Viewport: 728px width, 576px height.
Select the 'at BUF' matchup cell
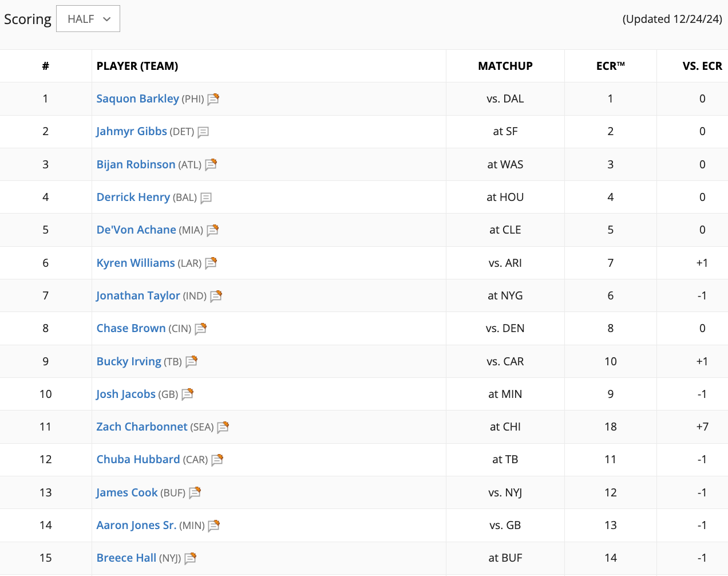(505, 558)
